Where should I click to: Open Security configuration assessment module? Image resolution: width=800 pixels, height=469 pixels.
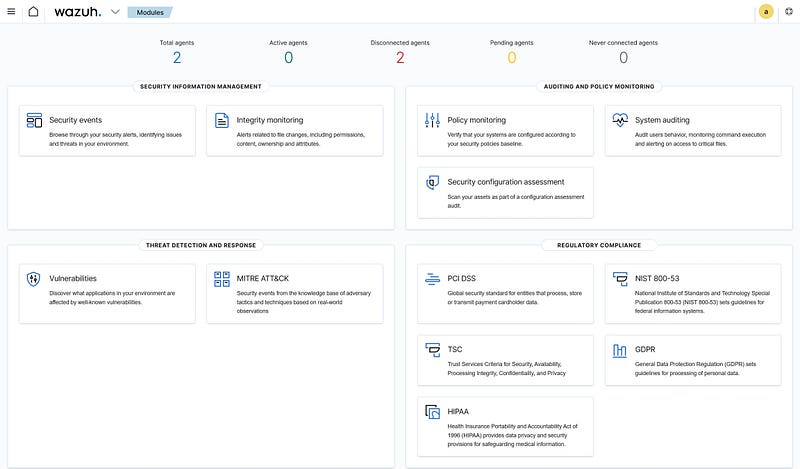505,182
